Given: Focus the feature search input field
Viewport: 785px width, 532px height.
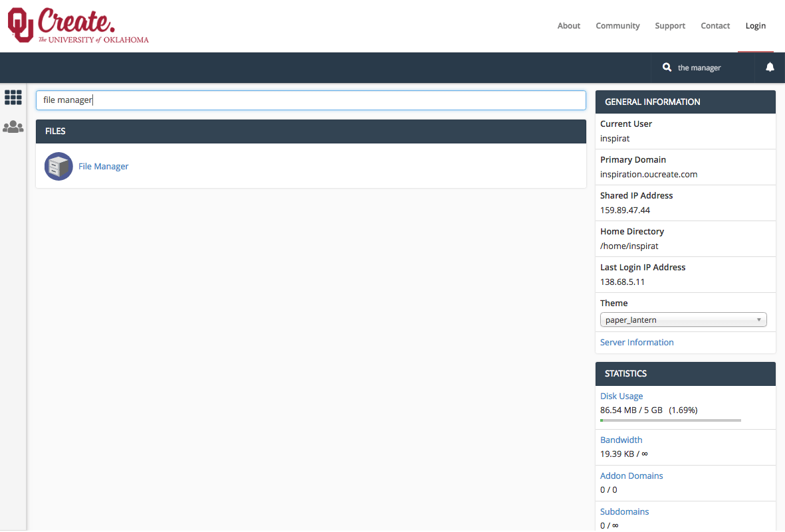Looking at the screenshot, I should coord(310,99).
